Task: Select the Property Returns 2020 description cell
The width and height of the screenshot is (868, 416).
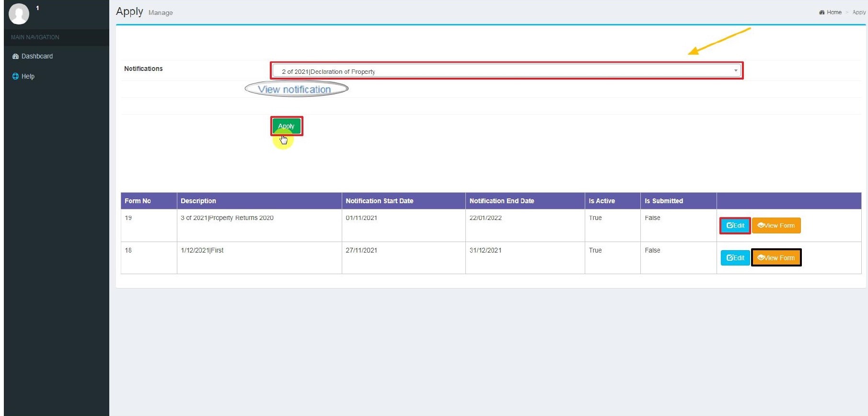Action: tap(227, 218)
